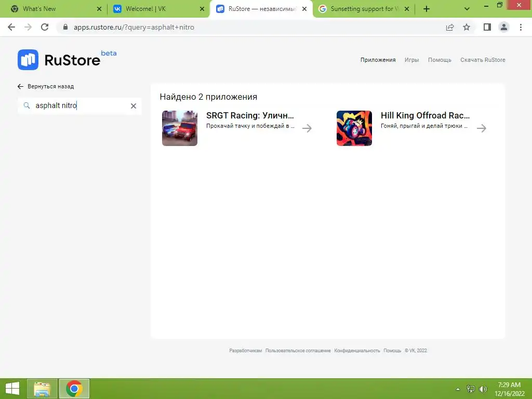Clear the asphalt nitro search text

[x=134, y=106]
